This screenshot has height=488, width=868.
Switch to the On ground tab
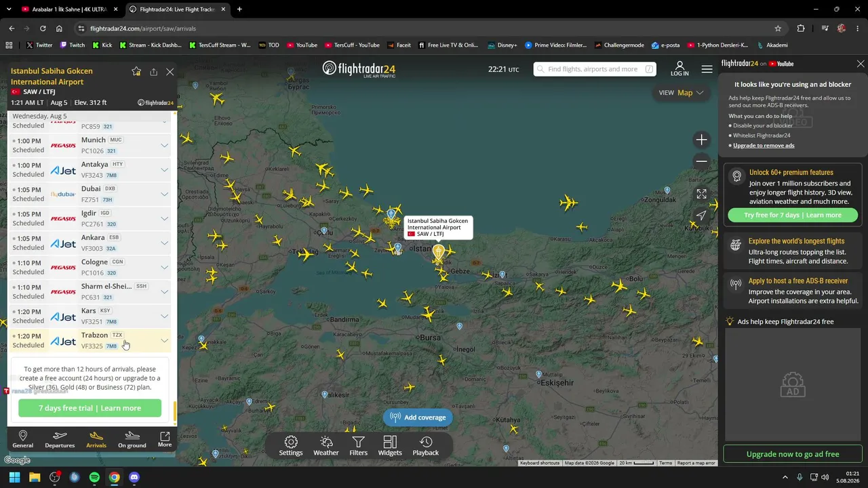[132, 439]
